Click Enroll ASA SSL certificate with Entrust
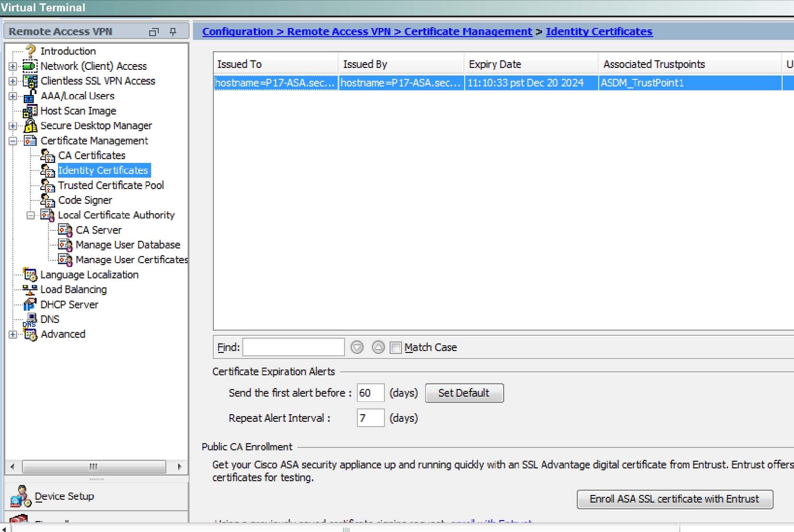 [x=675, y=499]
